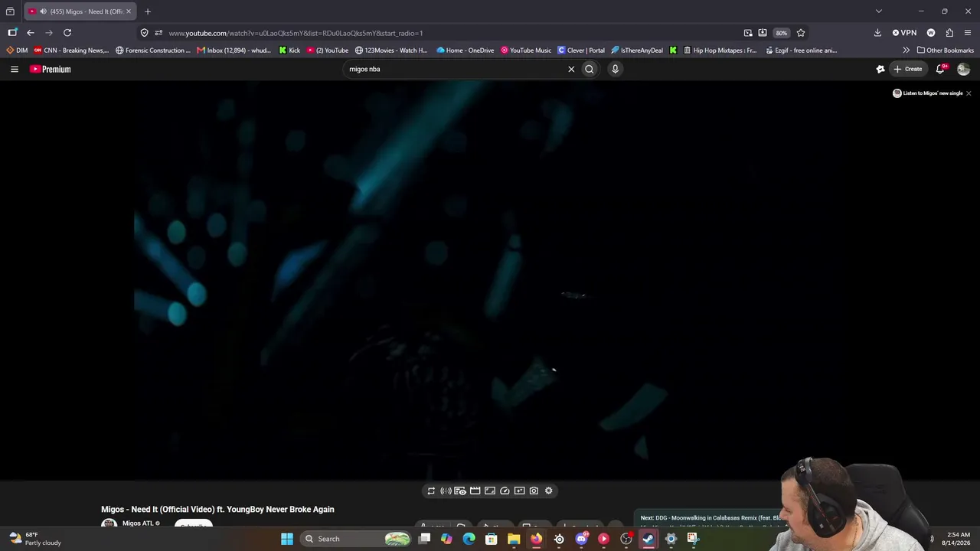Toggle loop in the video toolbar
Screen dimensions: 980x551
pos(431,491)
